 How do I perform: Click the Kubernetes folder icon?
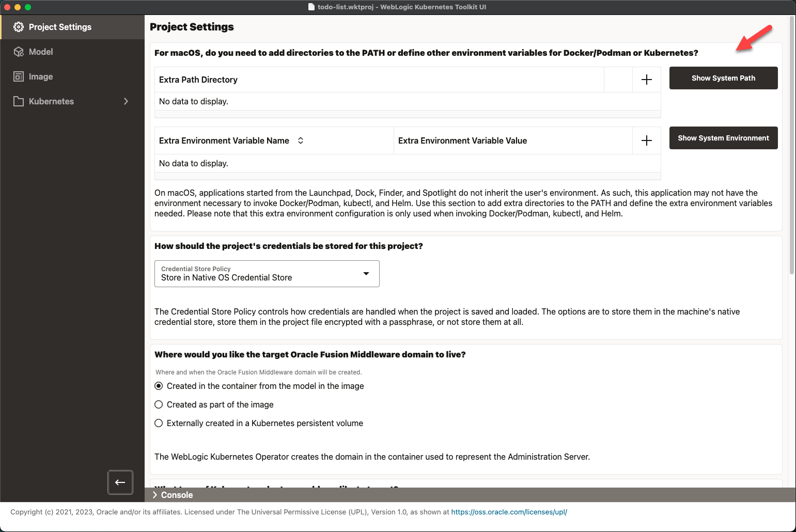tap(19, 101)
